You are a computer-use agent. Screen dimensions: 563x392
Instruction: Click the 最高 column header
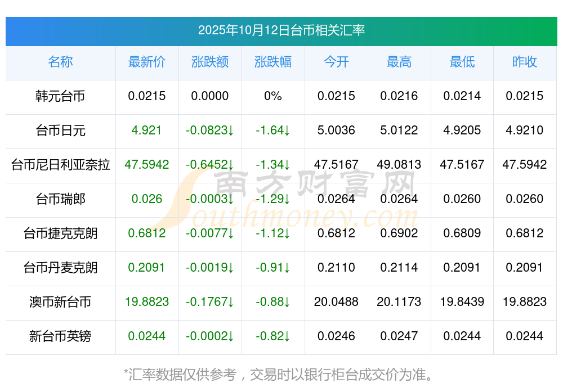pyautogui.click(x=399, y=62)
